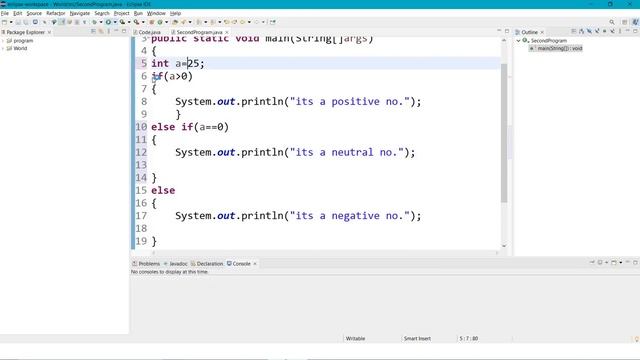Click the Writable status bar entry
This screenshot has height=360, width=640.
pos(356,338)
